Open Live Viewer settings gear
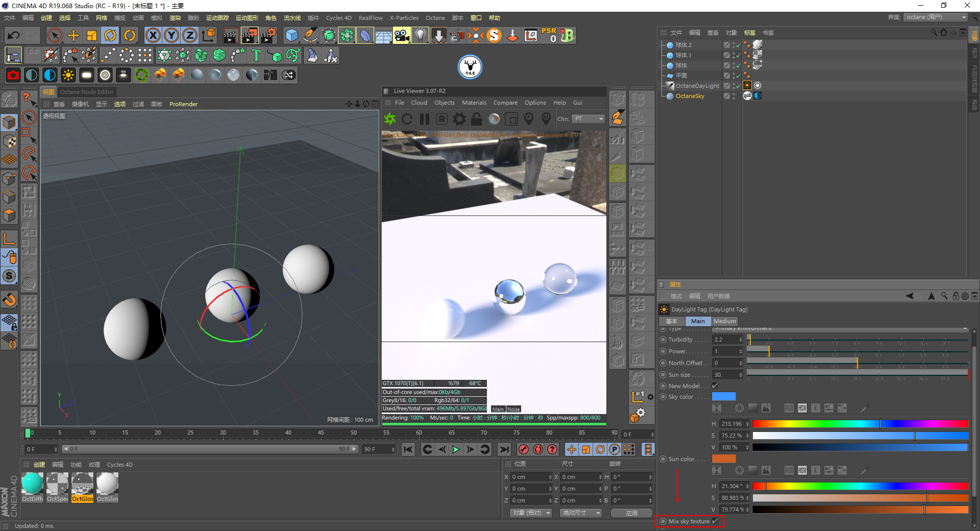 pyautogui.click(x=459, y=119)
